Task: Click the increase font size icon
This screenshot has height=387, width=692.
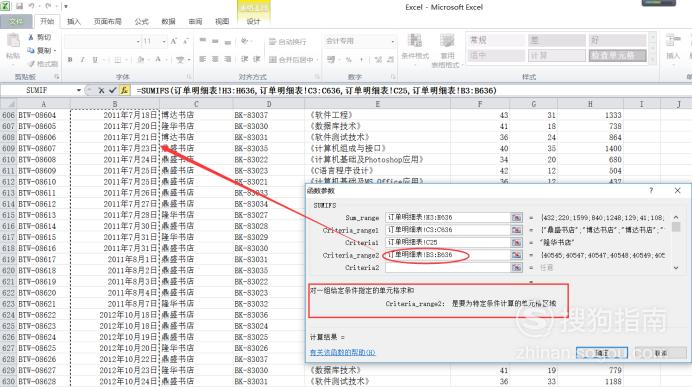Action: click(173, 41)
